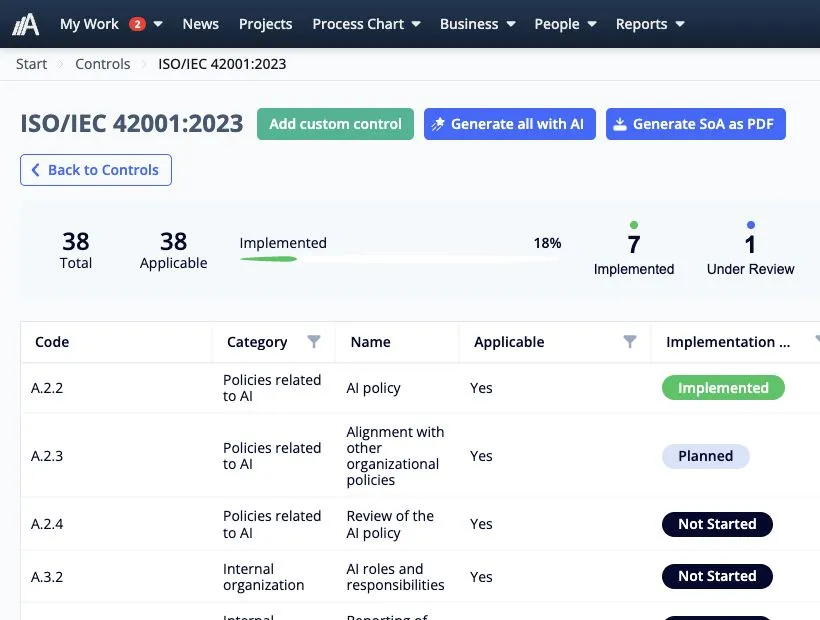This screenshot has height=620, width=820.
Task: Click the 'AI policy' name cell
Action: (373, 388)
